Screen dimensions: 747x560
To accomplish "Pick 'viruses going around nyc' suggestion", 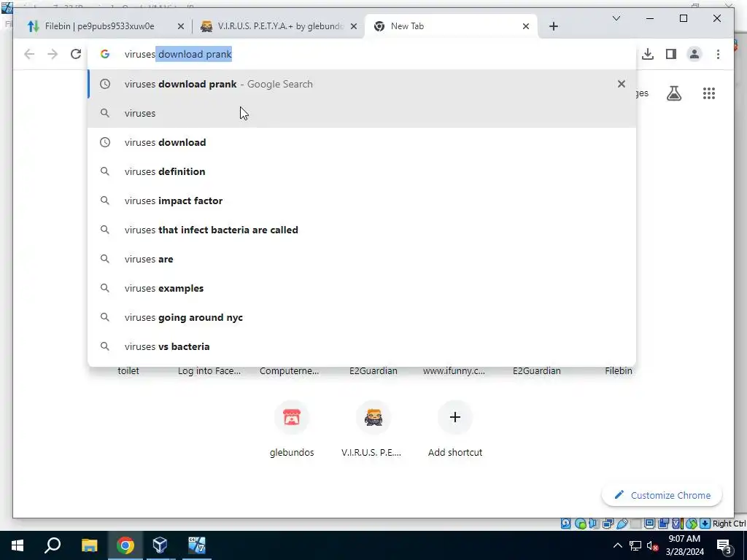I will click(362, 317).
